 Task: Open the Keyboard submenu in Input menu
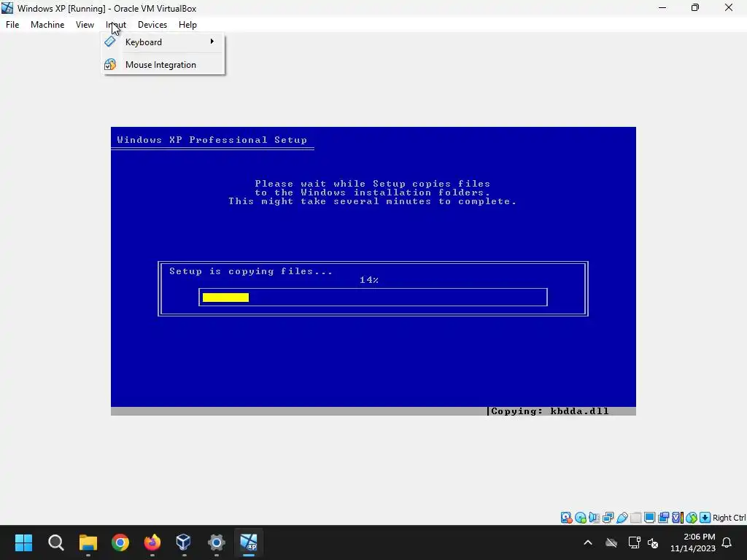click(163, 42)
